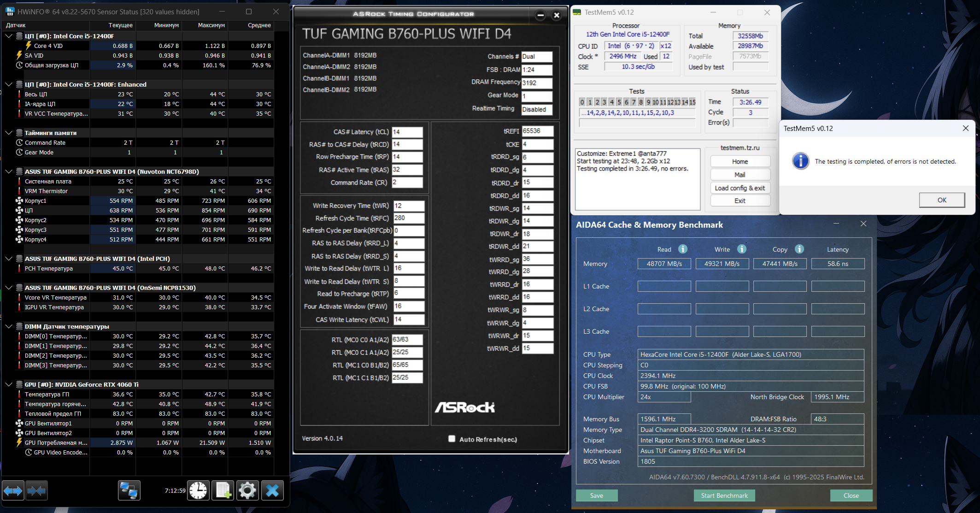Screen dimensions: 980x513
Task: Click the collapse columns arrows icon in HWiNFO
Action: point(36,491)
